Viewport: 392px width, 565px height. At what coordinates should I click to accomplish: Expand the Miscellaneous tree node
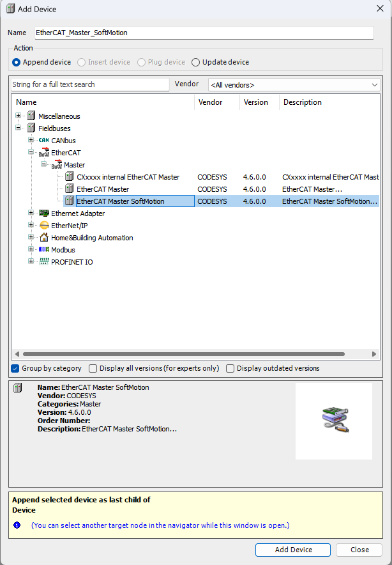click(x=19, y=116)
